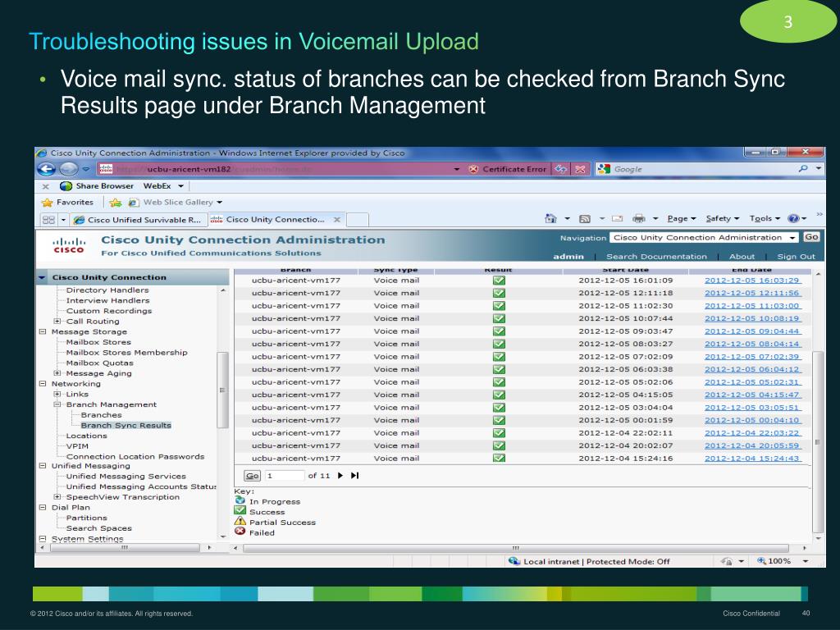This screenshot has width=840, height=630.
Task: Click the Search Documentation link
Action: (656, 257)
